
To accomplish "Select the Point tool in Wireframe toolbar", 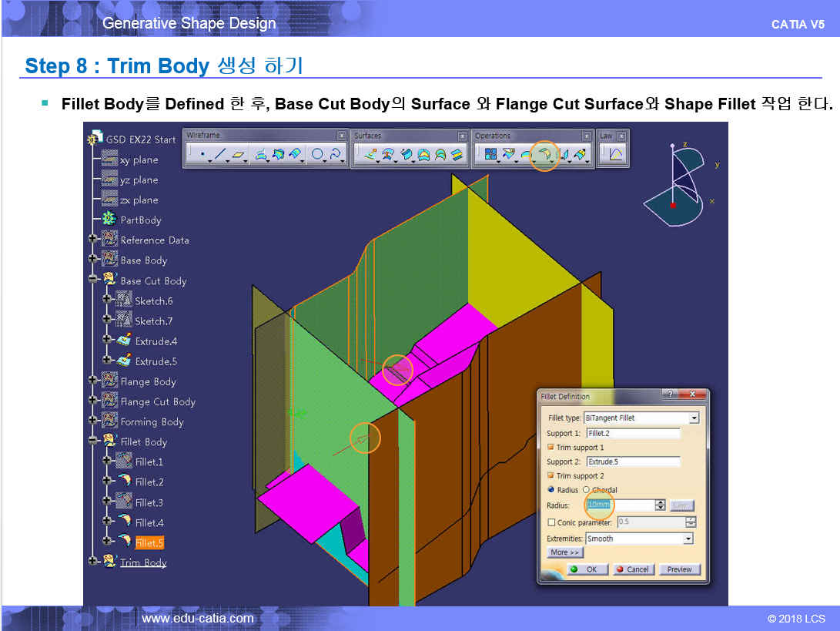I will tap(202, 154).
